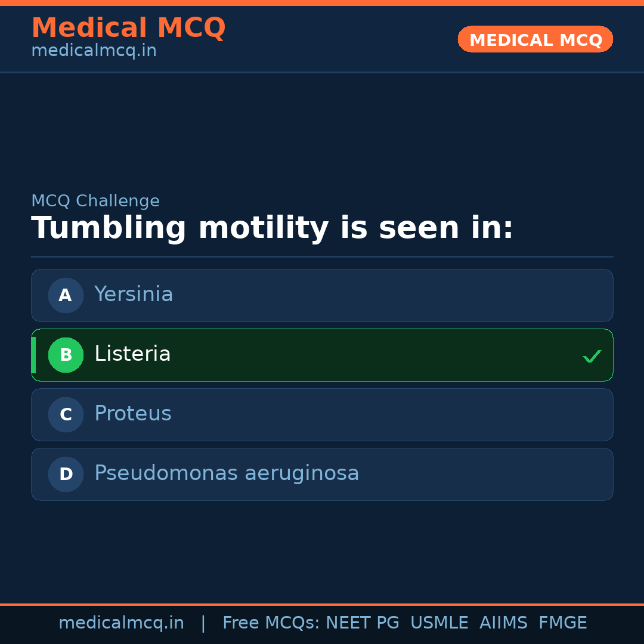Click the USMLE footer text
This screenshot has height=644, width=644.
pyautogui.click(x=439, y=623)
